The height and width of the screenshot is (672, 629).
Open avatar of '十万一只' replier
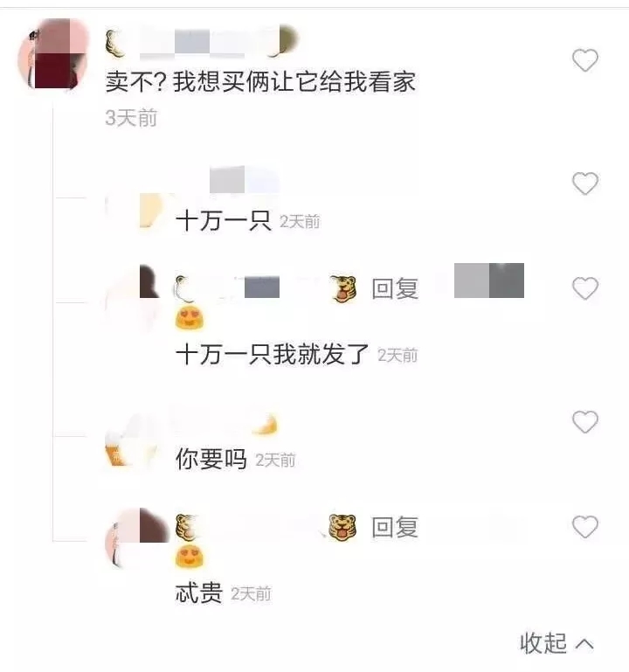click(x=134, y=211)
